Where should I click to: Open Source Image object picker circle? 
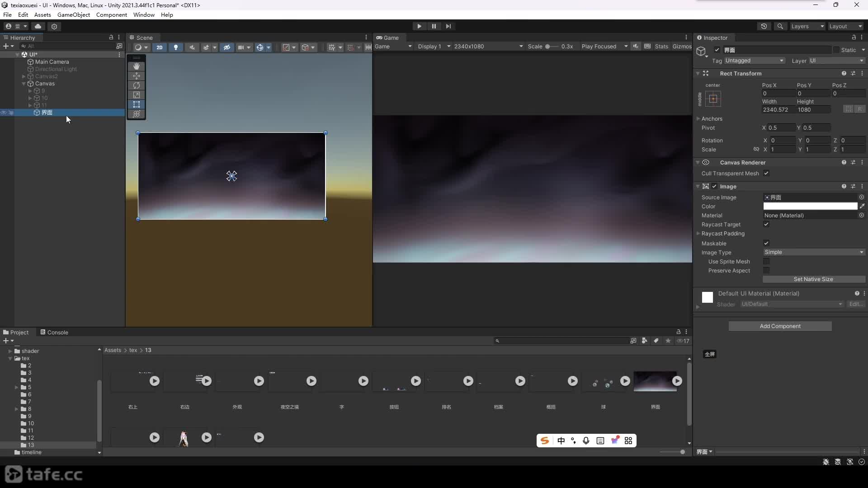862,197
